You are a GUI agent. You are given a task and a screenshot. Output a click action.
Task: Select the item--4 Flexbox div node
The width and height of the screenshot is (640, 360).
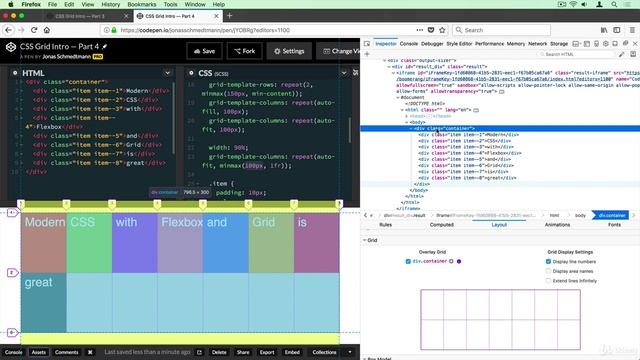click(x=470, y=153)
